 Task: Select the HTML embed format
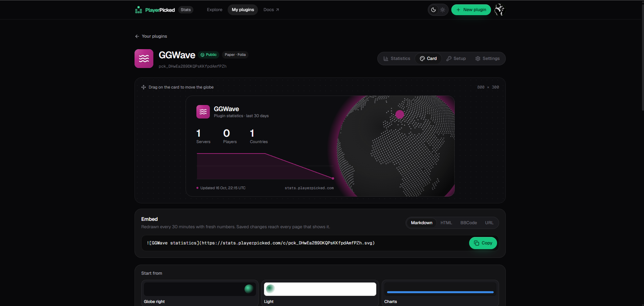coord(446,223)
